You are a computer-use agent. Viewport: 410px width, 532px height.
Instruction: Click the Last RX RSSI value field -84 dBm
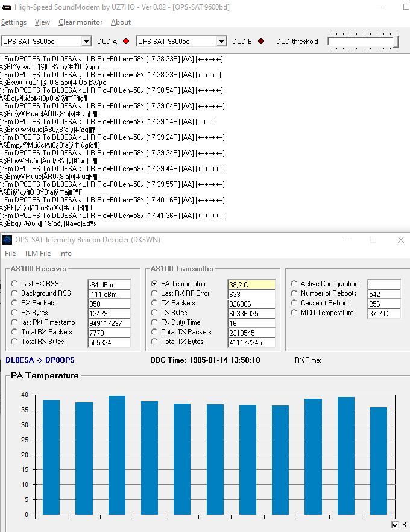[109, 284]
